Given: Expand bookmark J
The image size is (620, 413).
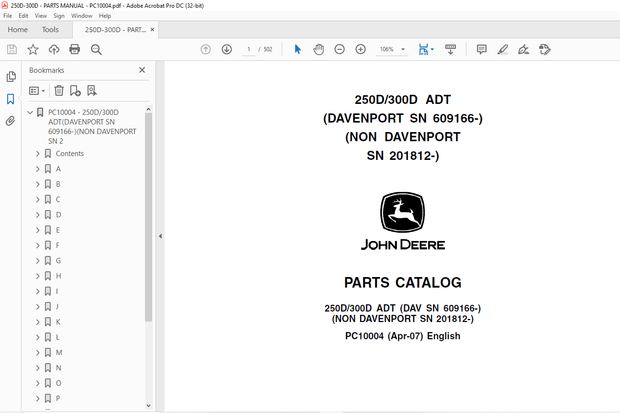Looking at the screenshot, I should [38, 307].
